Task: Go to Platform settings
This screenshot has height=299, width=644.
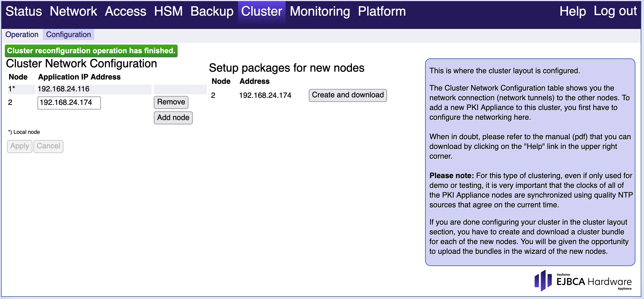Action: click(x=382, y=11)
